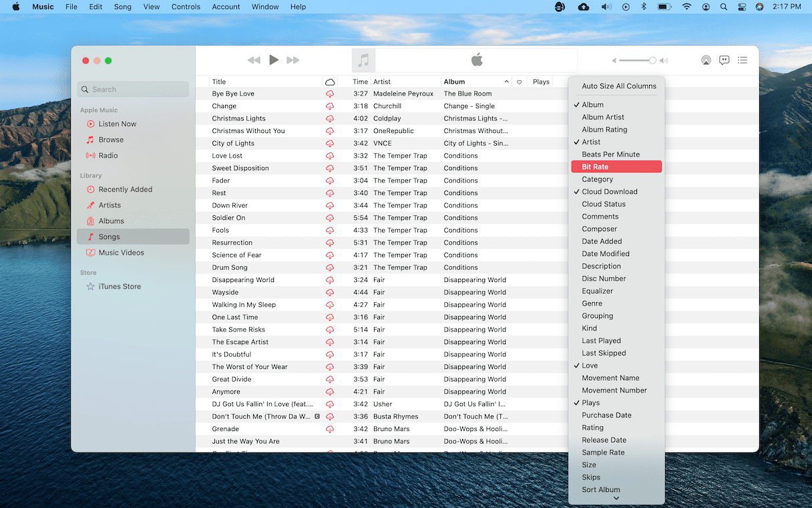
Task: Show lyrics with speech bubble icon
Action: 724,60
